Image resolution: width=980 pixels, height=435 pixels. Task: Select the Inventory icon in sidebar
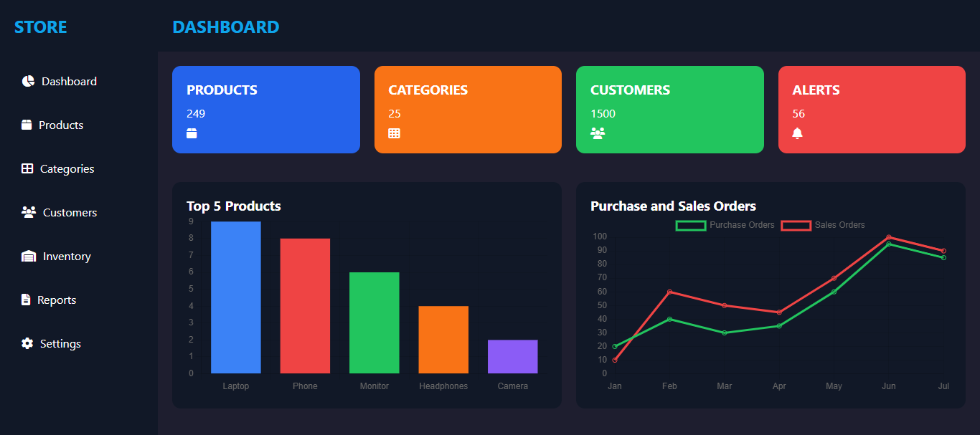coord(28,255)
